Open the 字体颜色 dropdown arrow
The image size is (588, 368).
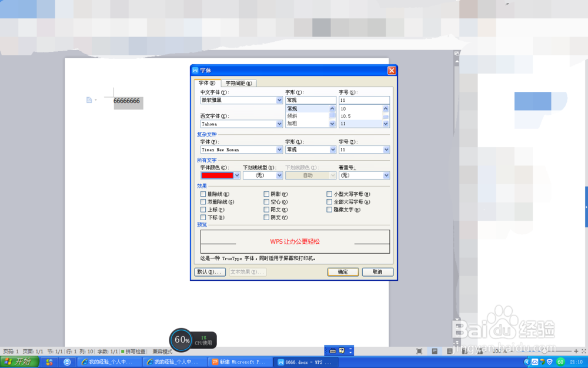[x=237, y=175]
